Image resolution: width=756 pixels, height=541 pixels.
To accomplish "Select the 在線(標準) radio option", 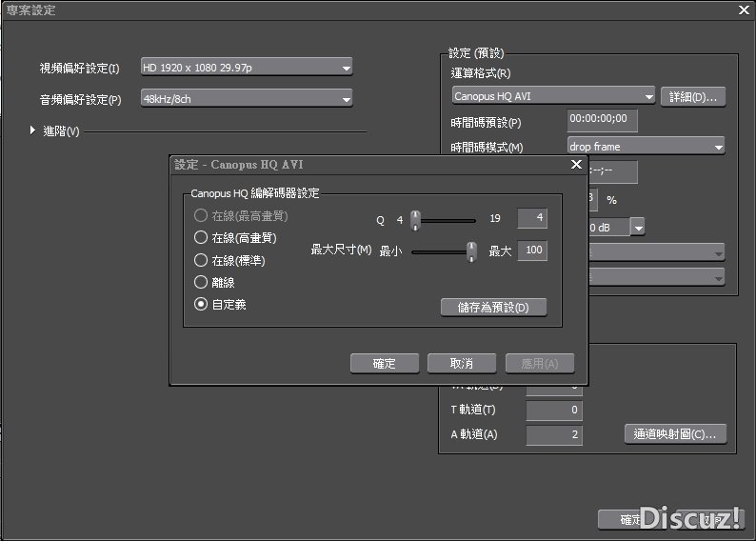I will tap(201, 260).
